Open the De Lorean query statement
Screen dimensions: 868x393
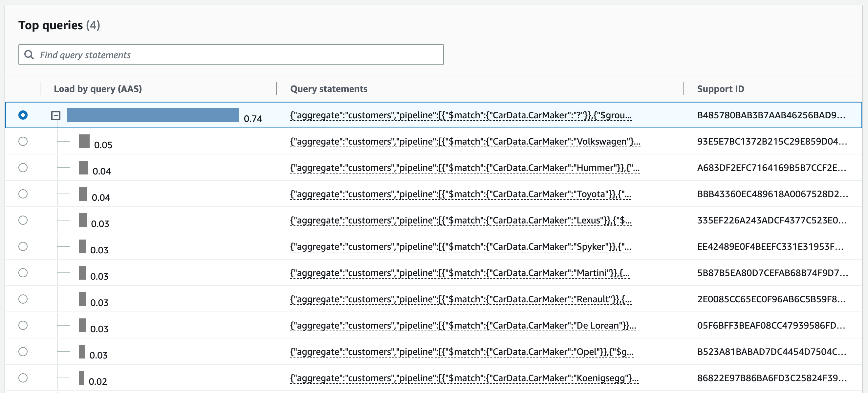point(463,326)
